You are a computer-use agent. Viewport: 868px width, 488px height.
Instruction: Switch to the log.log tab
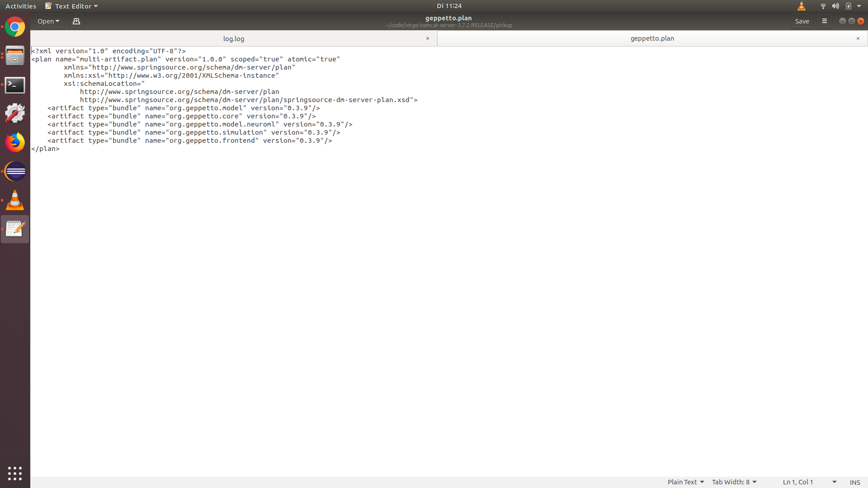pos(234,38)
